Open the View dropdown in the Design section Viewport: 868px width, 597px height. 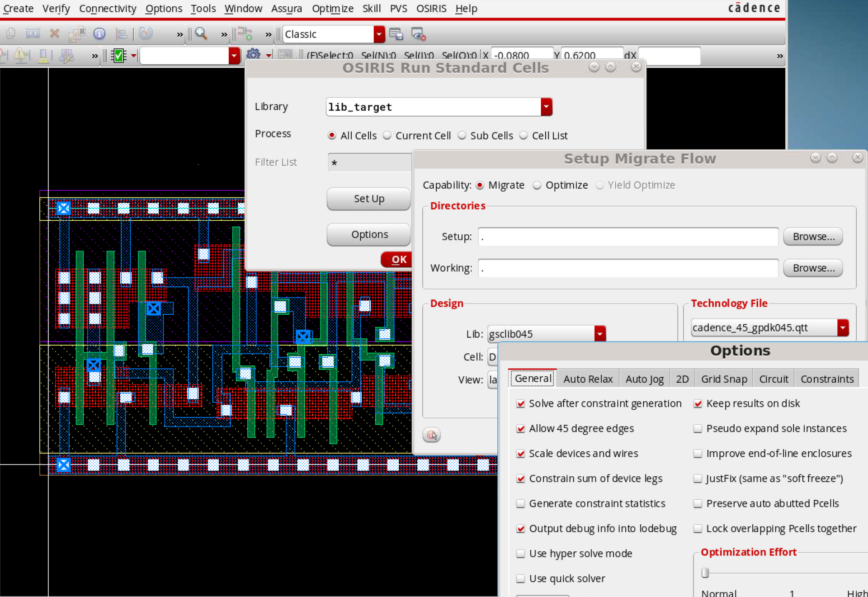492,379
